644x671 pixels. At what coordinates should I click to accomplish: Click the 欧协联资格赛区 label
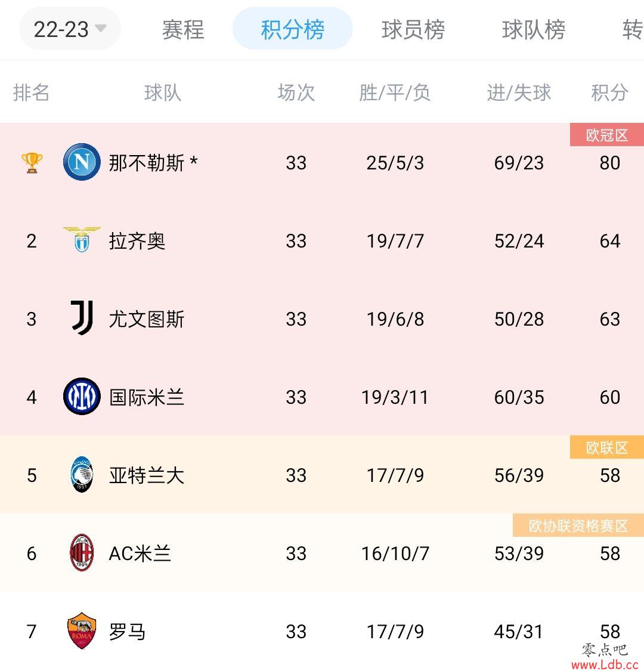tap(578, 525)
